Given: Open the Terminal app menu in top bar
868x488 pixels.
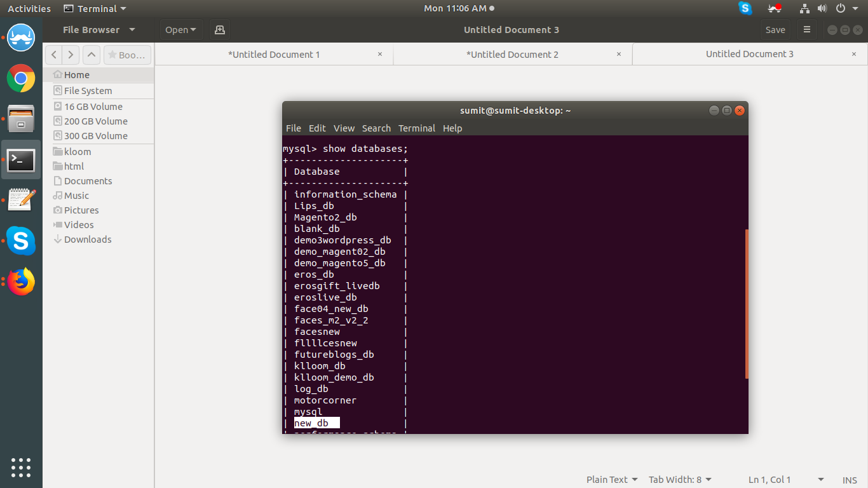Looking at the screenshot, I should (95, 8).
